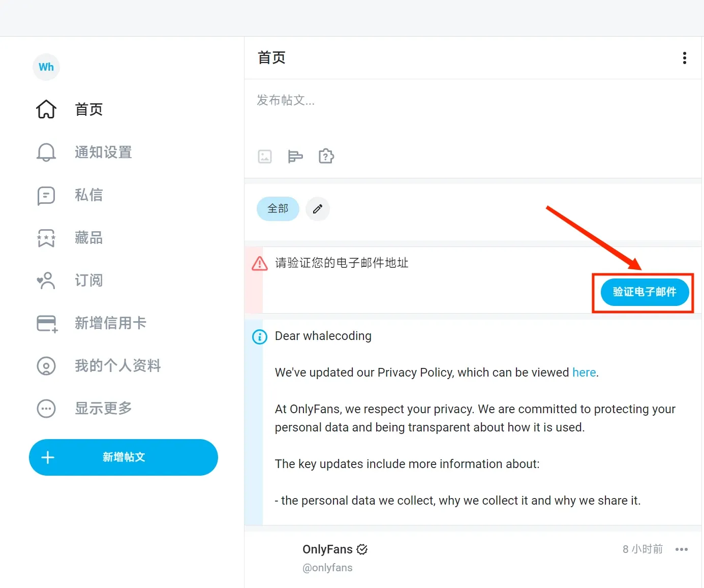
Task: Open the Privacy Policy 'here' link
Action: [584, 373]
